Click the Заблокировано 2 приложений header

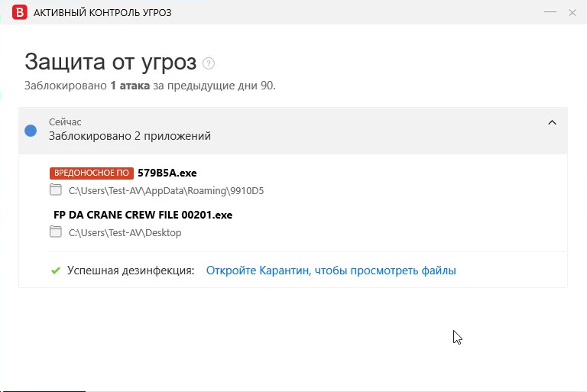point(130,136)
